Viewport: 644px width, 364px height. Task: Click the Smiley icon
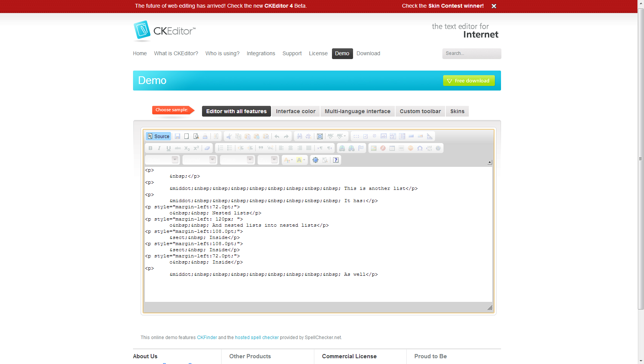411,148
